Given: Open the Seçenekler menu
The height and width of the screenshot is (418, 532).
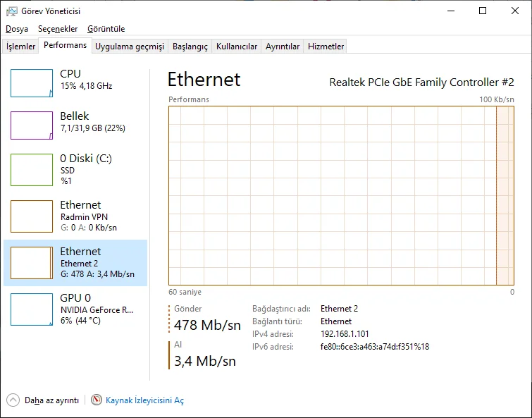Looking at the screenshot, I should coord(58,29).
